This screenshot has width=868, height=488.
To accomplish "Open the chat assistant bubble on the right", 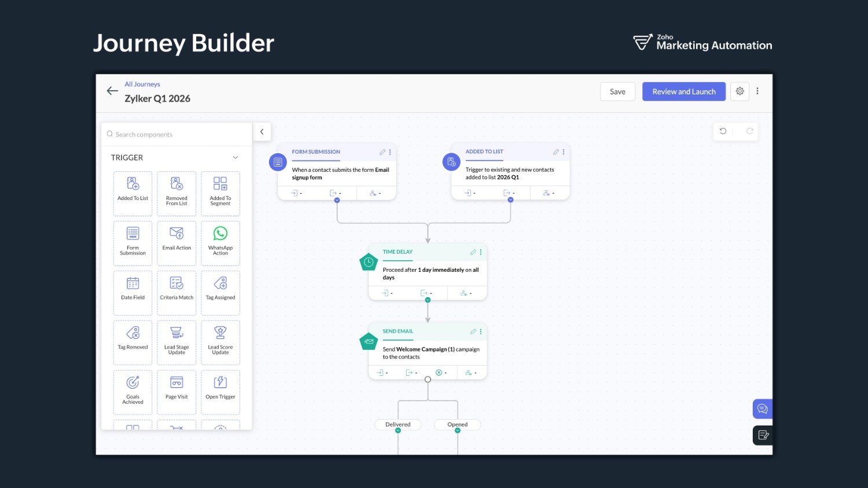I will (762, 408).
